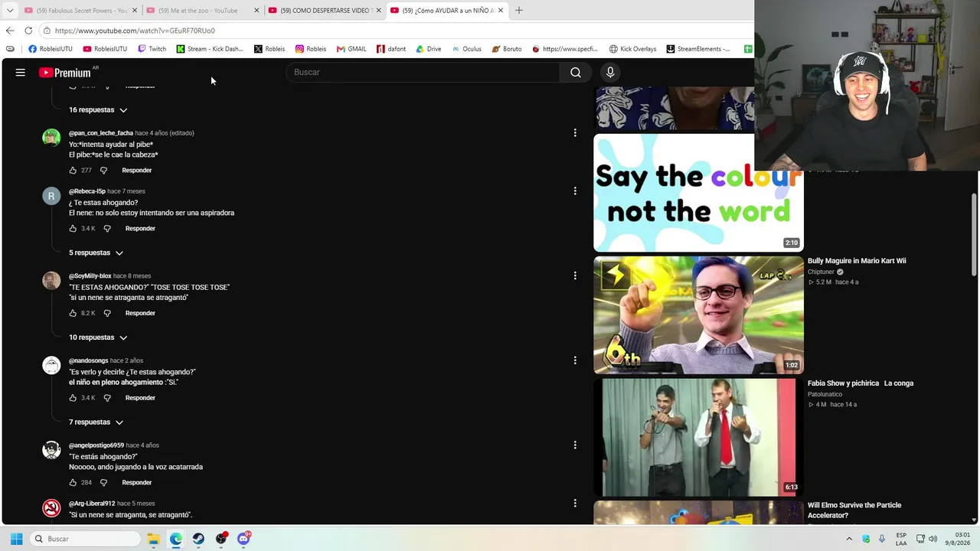Dislike the @nandosongs comment
Image resolution: width=980 pixels, height=551 pixels.
pos(107,398)
